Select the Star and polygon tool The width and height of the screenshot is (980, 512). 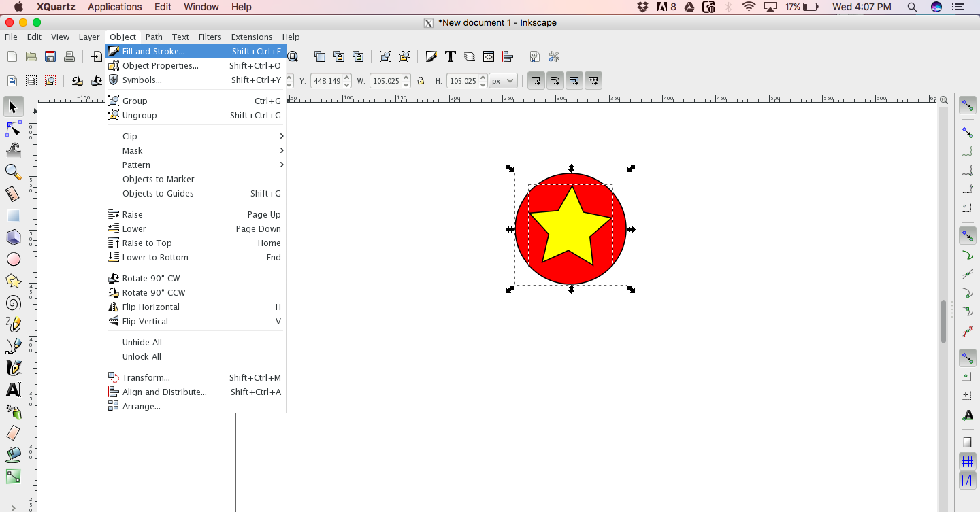coord(13,281)
